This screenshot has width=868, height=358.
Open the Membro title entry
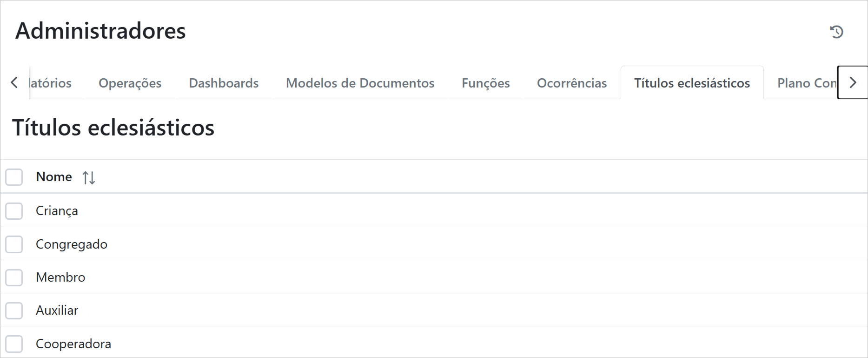pyautogui.click(x=60, y=277)
